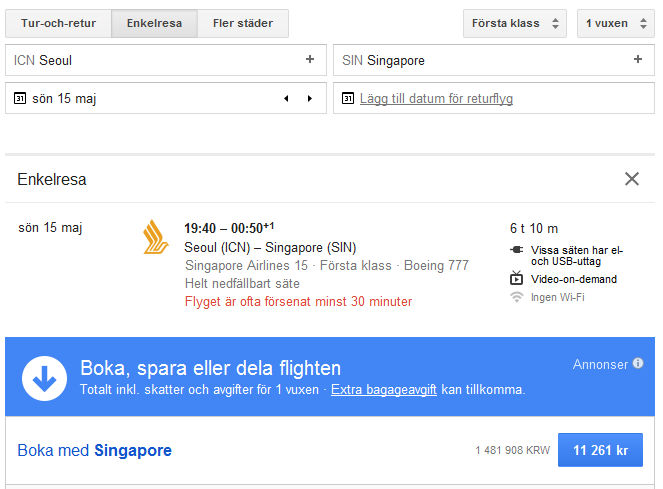Click the plus icon next to Singapore
This screenshot has width=663, height=489.
click(638, 60)
